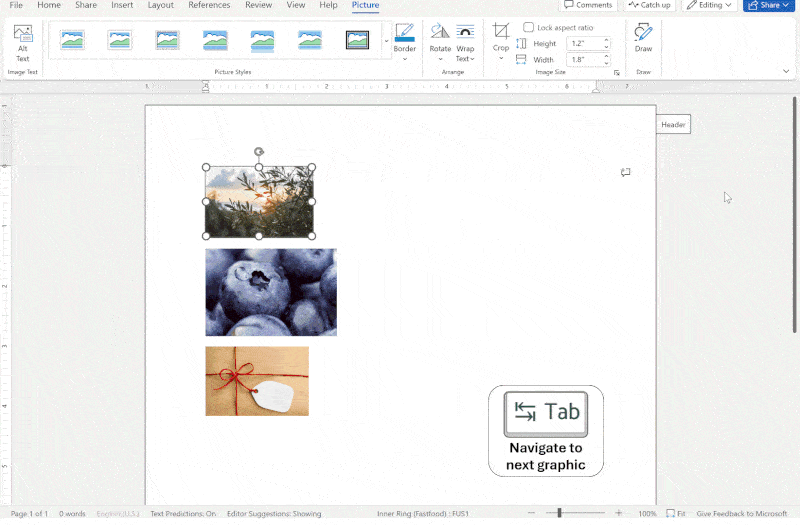800x525 pixels.
Task: Click the Catch up button
Action: tap(649, 5)
